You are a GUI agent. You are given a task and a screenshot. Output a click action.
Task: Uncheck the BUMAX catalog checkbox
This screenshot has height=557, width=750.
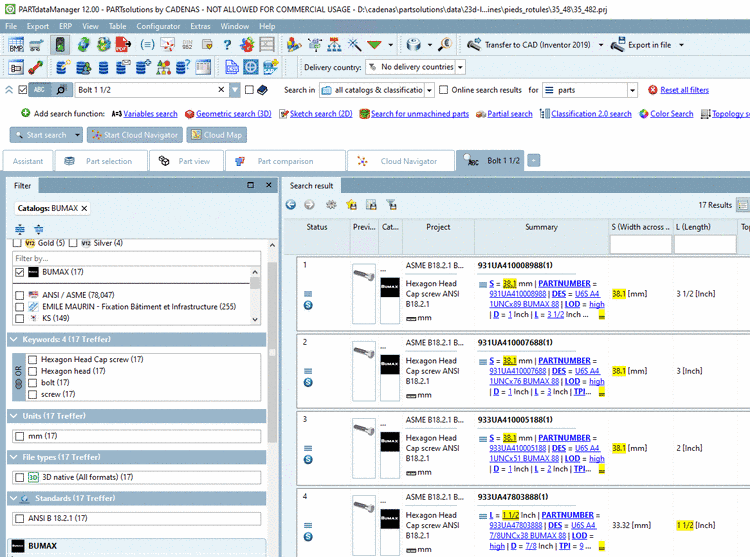pos(20,273)
